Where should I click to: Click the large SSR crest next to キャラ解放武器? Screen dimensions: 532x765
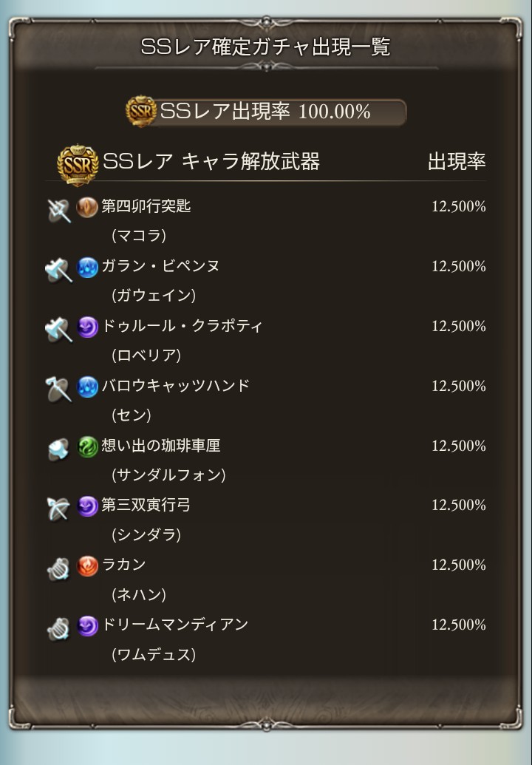click(77, 165)
